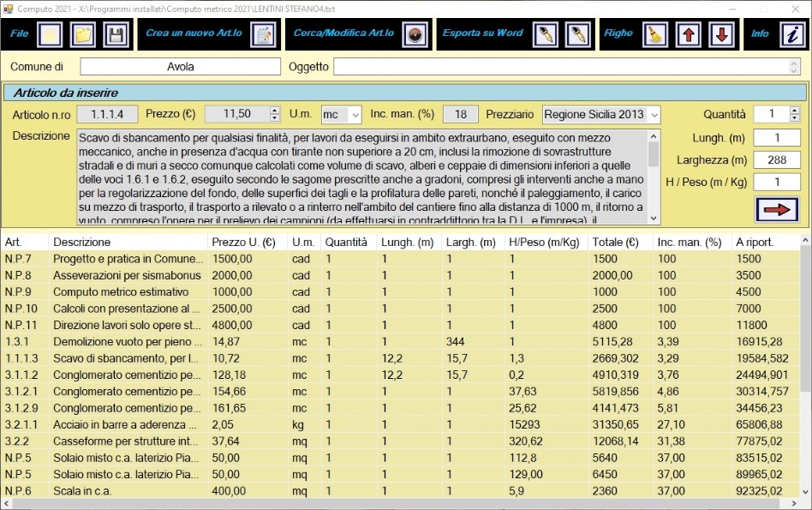Decrease the Prezzo value with the down arrow

[x=275, y=118]
